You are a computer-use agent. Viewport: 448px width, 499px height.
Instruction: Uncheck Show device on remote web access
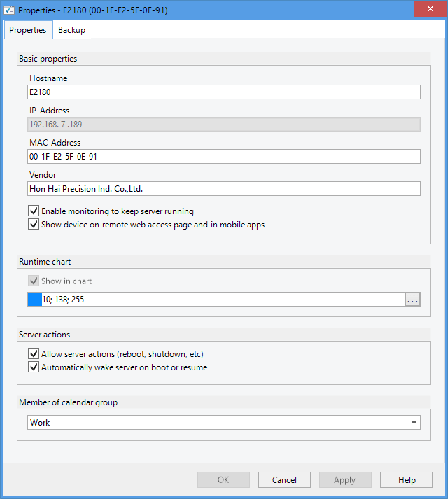pos(34,225)
